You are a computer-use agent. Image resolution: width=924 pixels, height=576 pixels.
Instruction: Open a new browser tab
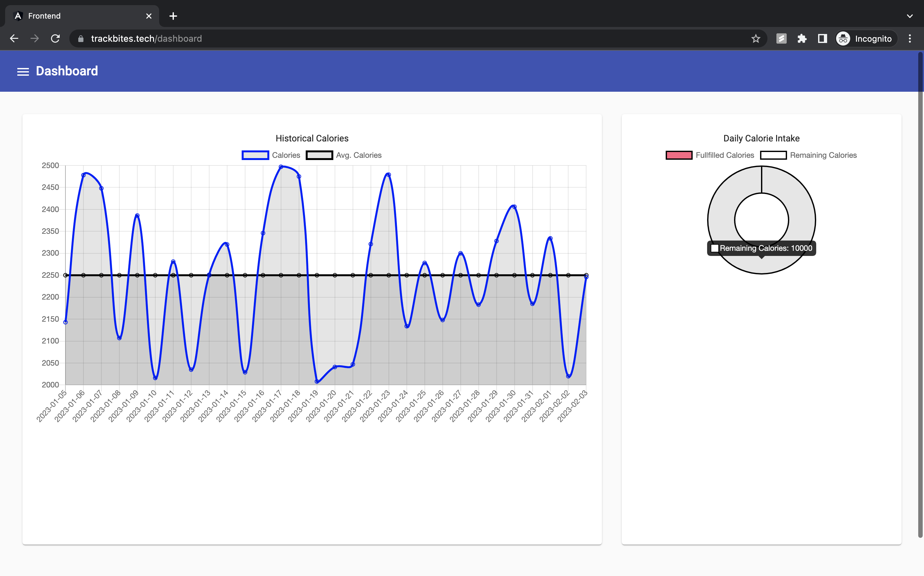tap(173, 16)
